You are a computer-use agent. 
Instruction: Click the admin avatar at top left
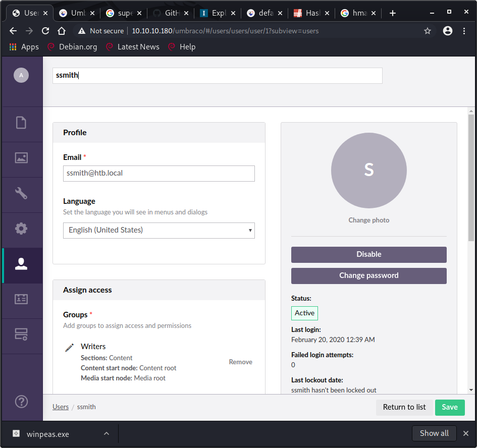(21, 75)
